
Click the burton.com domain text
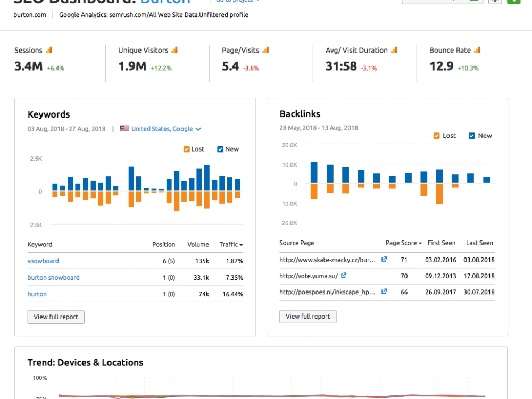pos(30,15)
